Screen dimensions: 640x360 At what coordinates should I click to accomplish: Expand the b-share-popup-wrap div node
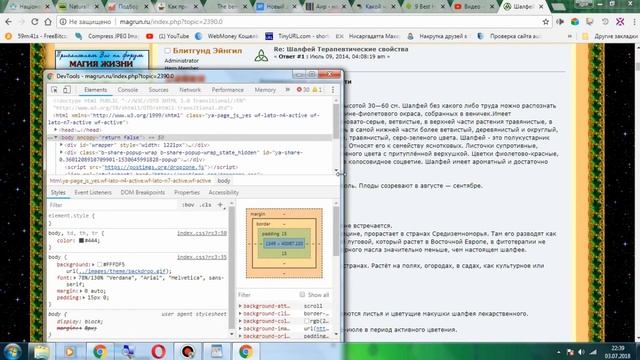click(x=61, y=152)
